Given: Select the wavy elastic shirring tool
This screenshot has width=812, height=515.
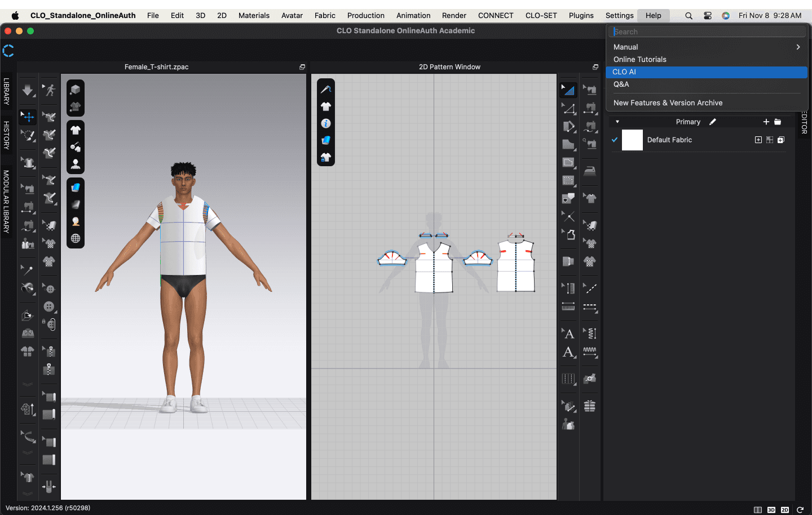Looking at the screenshot, I should [590, 352].
